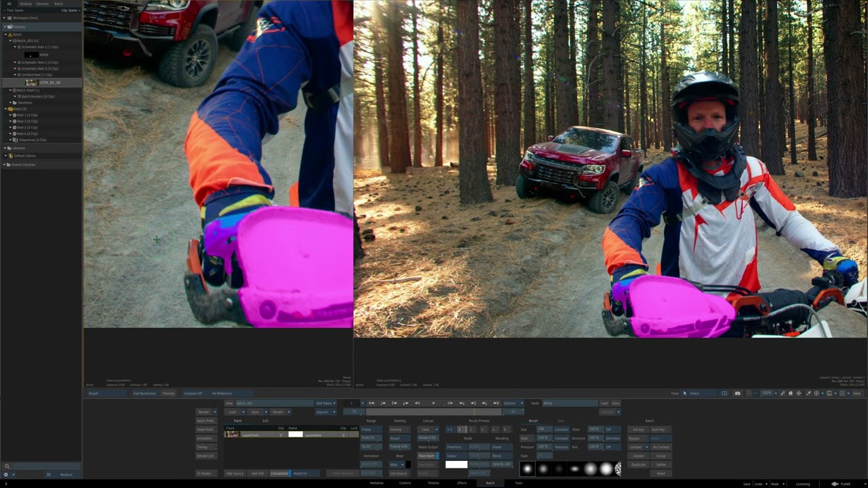Go to first frame of clip
The height and width of the screenshot is (488, 868).
click(372, 403)
